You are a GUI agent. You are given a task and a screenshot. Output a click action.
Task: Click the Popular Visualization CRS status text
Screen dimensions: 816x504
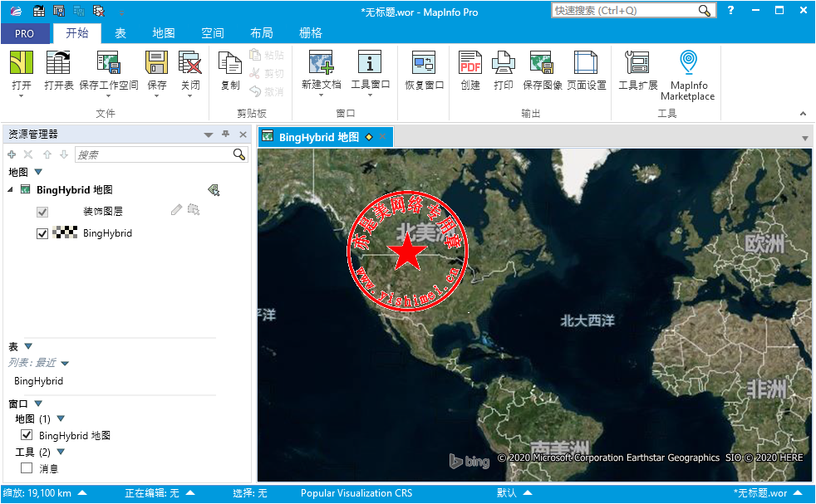(x=356, y=493)
